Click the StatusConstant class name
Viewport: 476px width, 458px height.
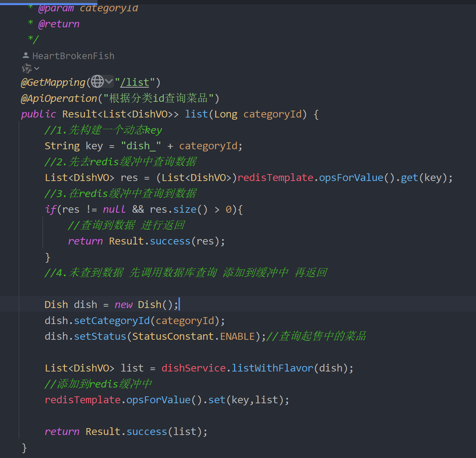click(x=173, y=336)
